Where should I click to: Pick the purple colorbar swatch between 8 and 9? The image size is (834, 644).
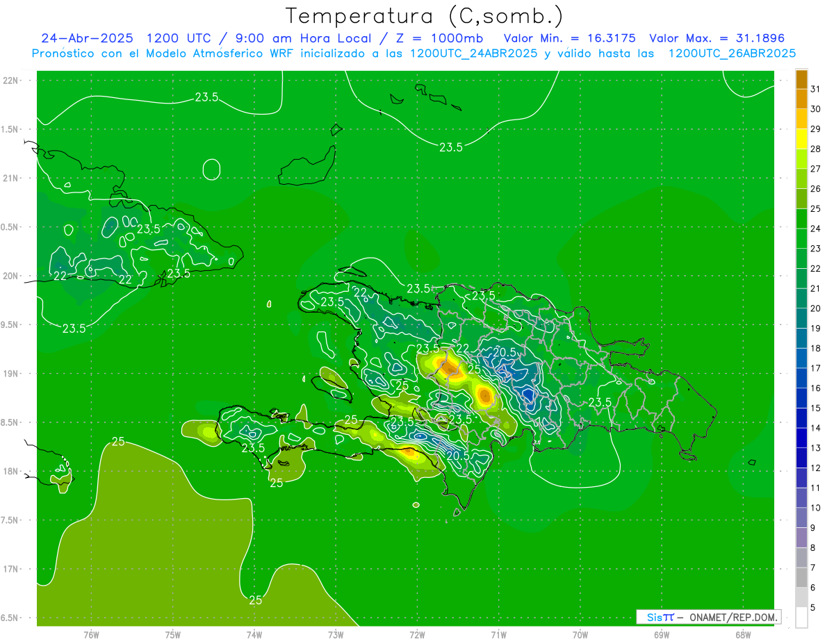[x=801, y=538]
